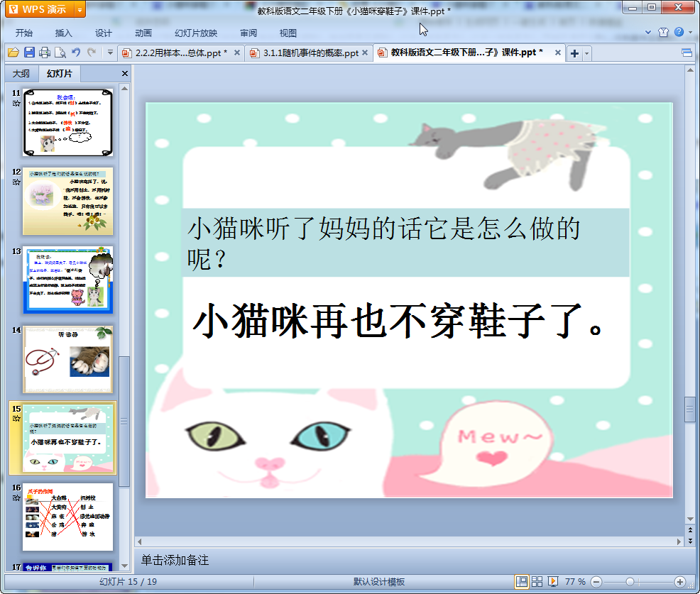Image resolution: width=700 pixels, height=594 pixels.
Task: Open the 开始 ribbon tab
Action: (24, 33)
